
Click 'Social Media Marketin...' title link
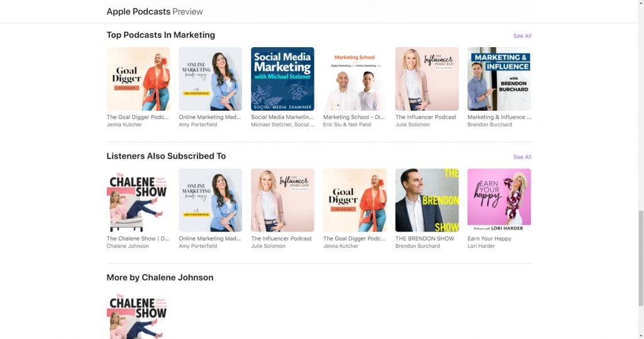[282, 117]
